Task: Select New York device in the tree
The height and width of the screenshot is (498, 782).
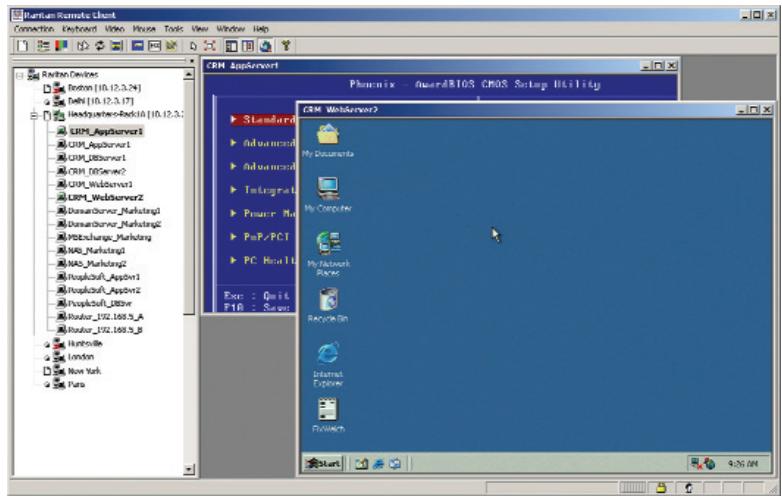Action: pos(84,371)
